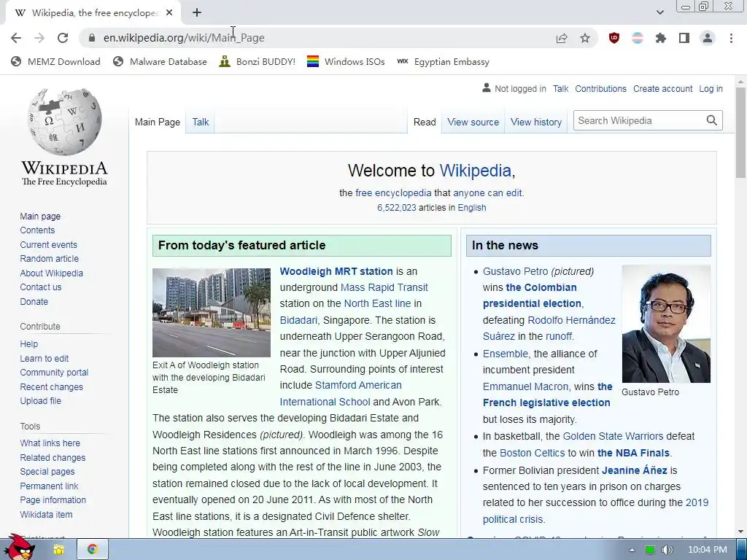Image resolution: width=747 pixels, height=560 pixels.
Task: Open the Jeanine Áñez link
Action: point(634,470)
